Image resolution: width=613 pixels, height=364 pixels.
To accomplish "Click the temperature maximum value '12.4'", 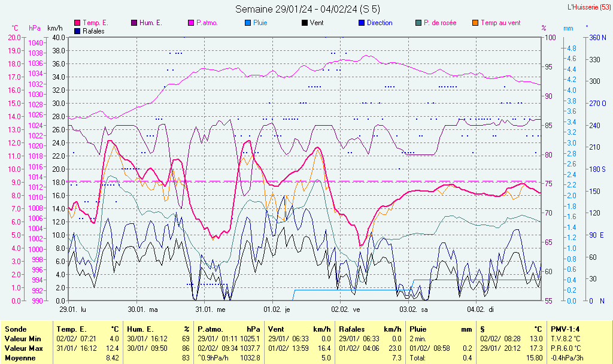I will (112, 348).
